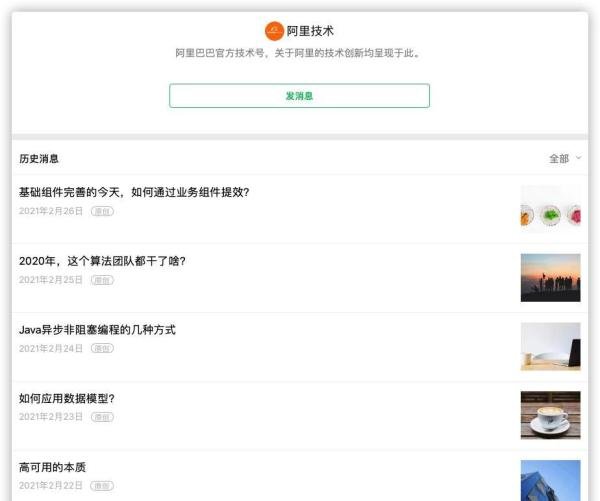600x501 pixels.
Task: Click the 原创 tag beside 2021年2月26日
Action: coord(102,211)
